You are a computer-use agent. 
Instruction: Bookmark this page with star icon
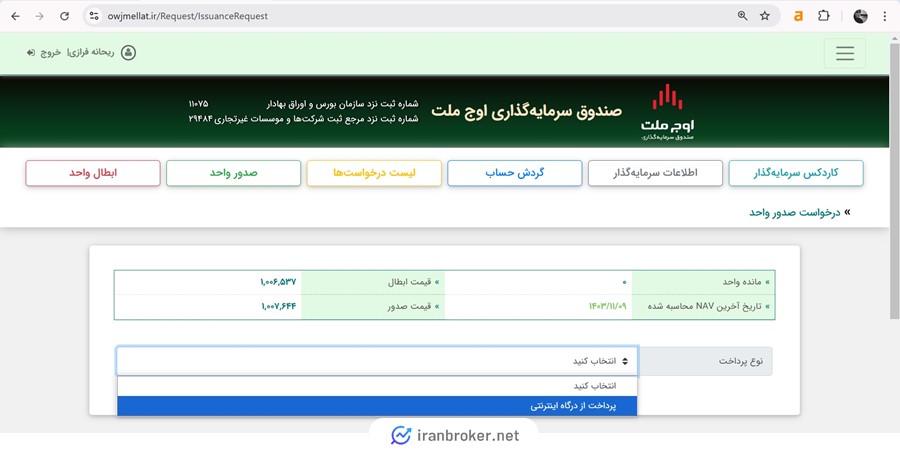click(765, 16)
